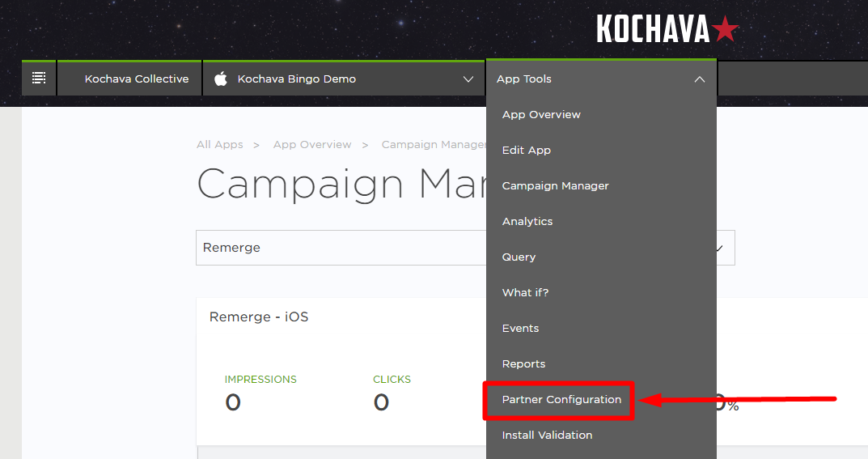Open Partner Configuration menu item
Screen dimensions: 868x459
(x=561, y=400)
